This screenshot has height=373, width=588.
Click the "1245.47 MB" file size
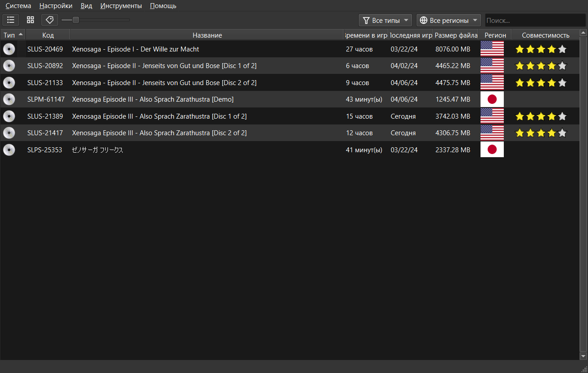453,99
